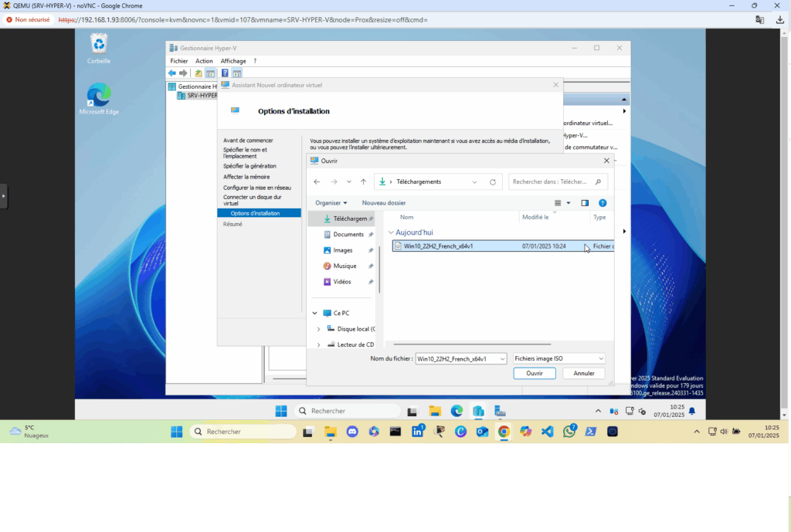Open File Explorer in the guest taskbar
Image resolution: width=791 pixels, height=532 pixels.
(435, 411)
